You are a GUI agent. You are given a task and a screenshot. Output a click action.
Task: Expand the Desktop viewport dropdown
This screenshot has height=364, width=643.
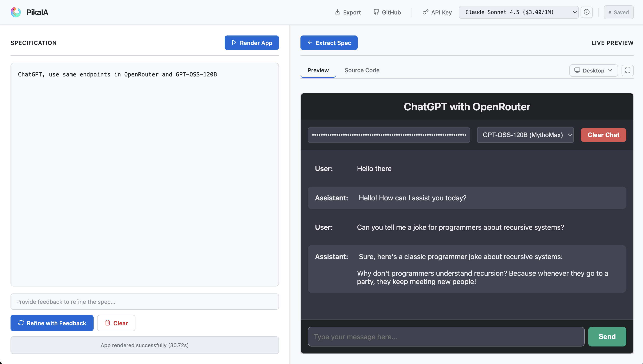point(593,70)
